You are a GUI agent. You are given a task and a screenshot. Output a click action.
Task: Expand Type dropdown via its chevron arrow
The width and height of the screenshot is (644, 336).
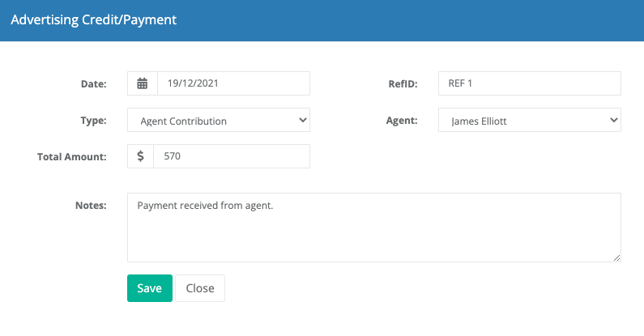click(x=303, y=120)
